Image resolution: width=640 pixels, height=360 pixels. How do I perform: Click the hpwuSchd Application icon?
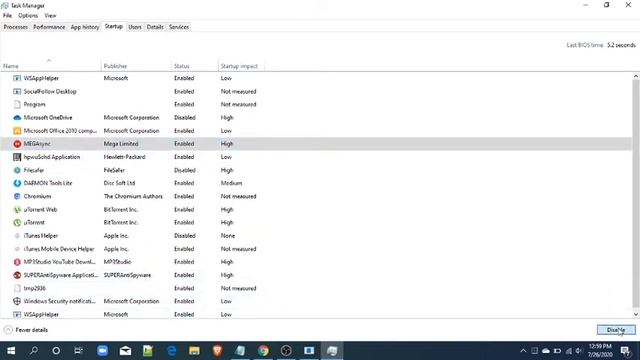coord(17,157)
